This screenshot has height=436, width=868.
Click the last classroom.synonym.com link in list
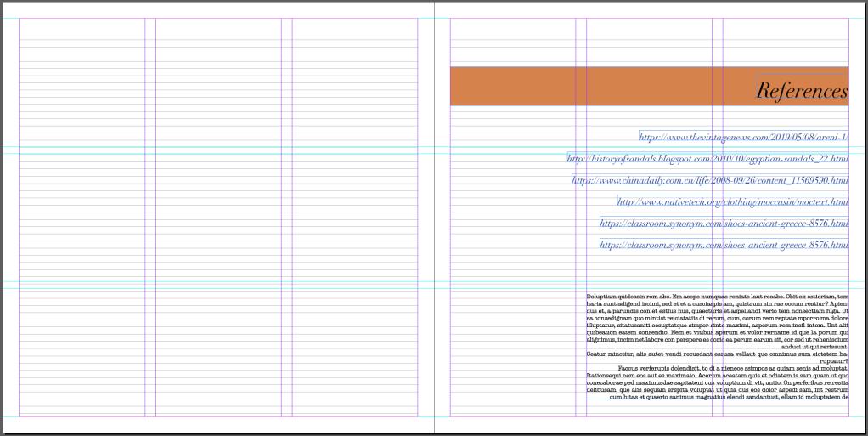point(724,245)
